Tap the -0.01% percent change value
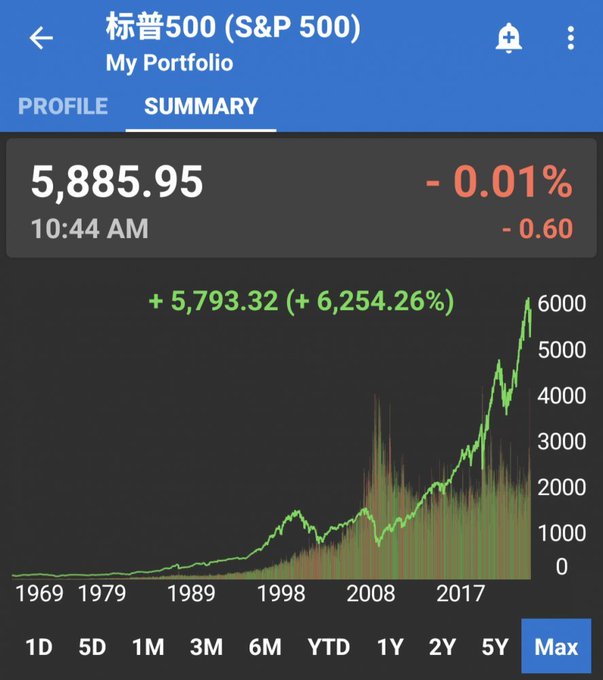Image resolution: width=603 pixels, height=680 pixels. pos(498,182)
